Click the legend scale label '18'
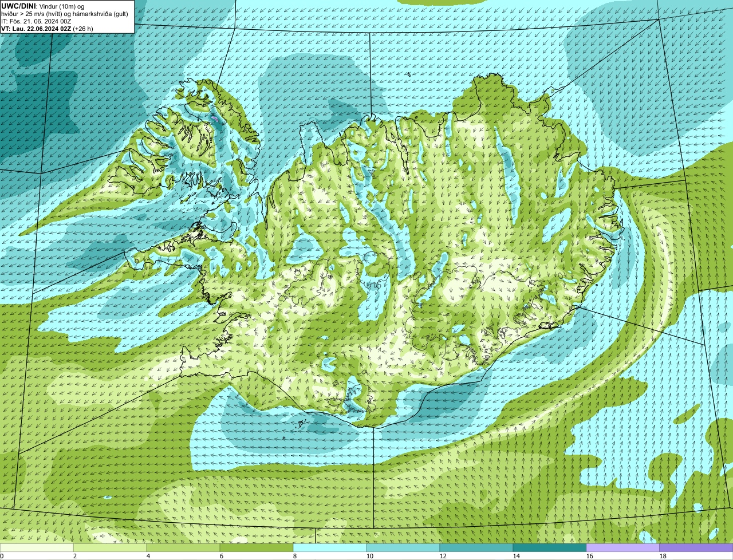 click(x=663, y=556)
